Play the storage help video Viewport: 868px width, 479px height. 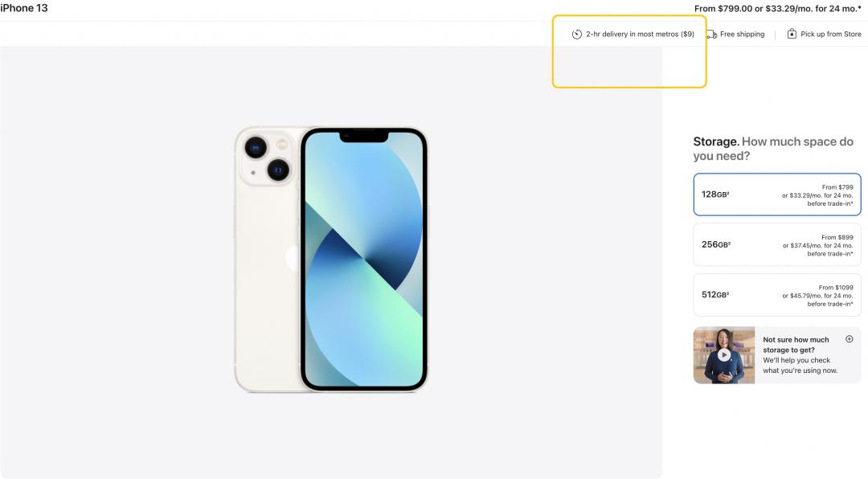point(724,355)
